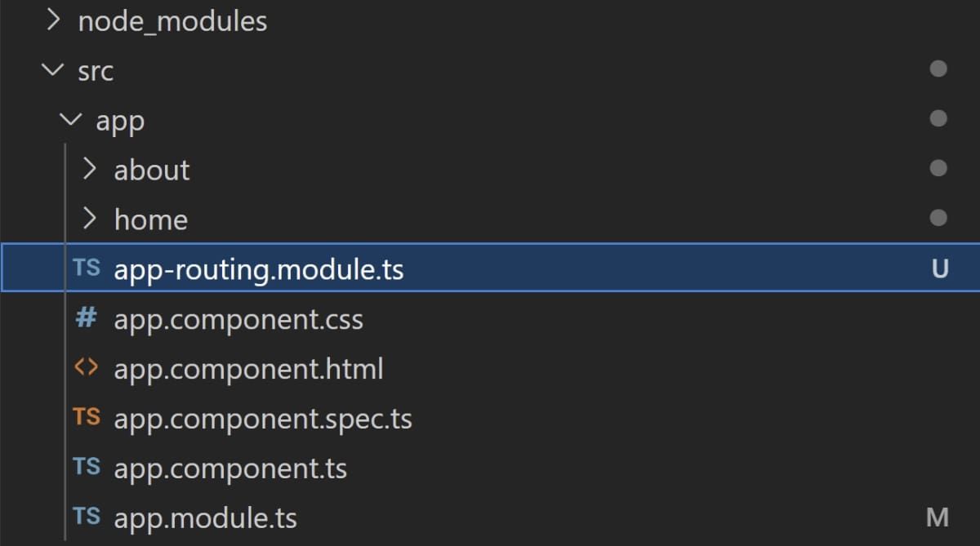Collapse the src folder
The width and height of the screenshot is (980, 546).
point(51,71)
